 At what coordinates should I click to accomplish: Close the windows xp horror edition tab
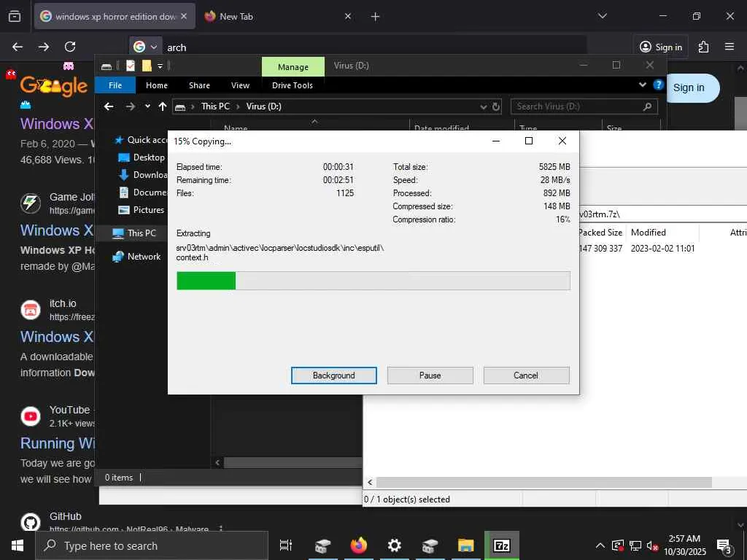coord(184,16)
